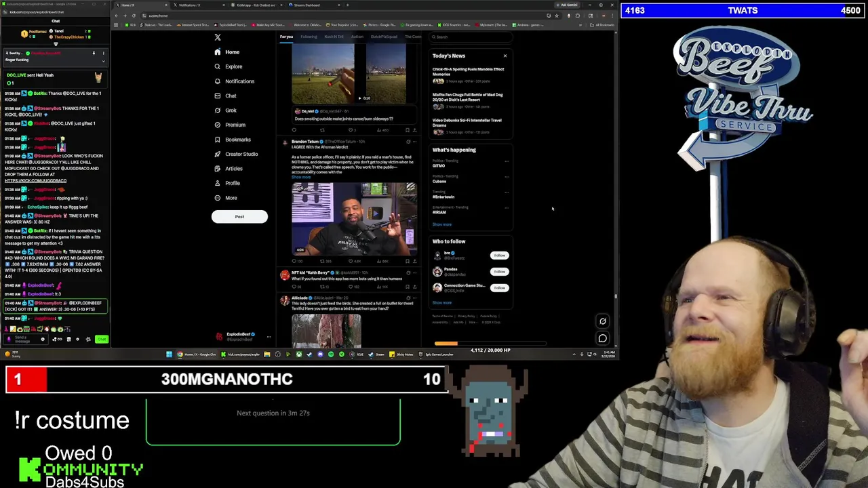This screenshot has width=868, height=488.
Task: Like the Brandon Tatum video post
Action: pyautogui.click(x=351, y=261)
